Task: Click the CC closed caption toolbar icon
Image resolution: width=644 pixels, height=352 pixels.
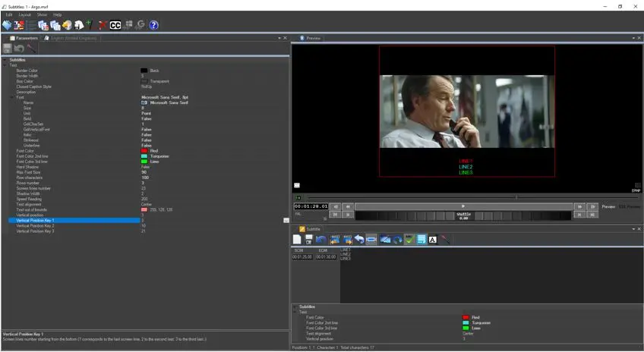Action: click(x=115, y=25)
